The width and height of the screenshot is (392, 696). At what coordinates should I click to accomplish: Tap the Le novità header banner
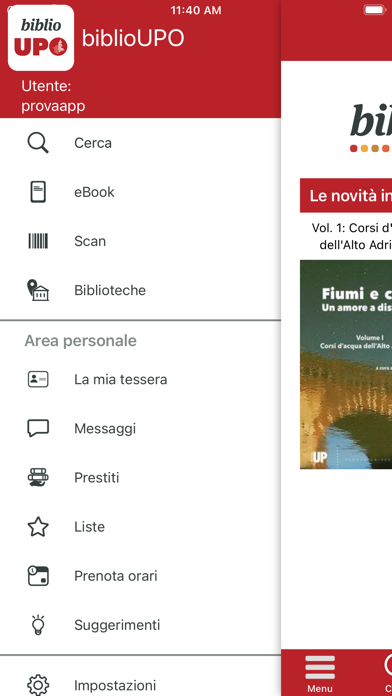pos(346,196)
